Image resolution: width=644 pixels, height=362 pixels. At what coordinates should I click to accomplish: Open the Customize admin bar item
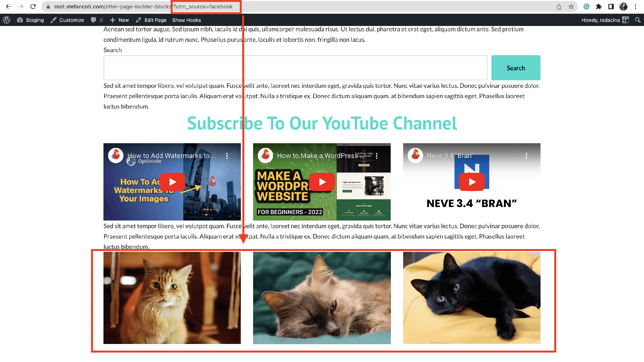click(67, 20)
